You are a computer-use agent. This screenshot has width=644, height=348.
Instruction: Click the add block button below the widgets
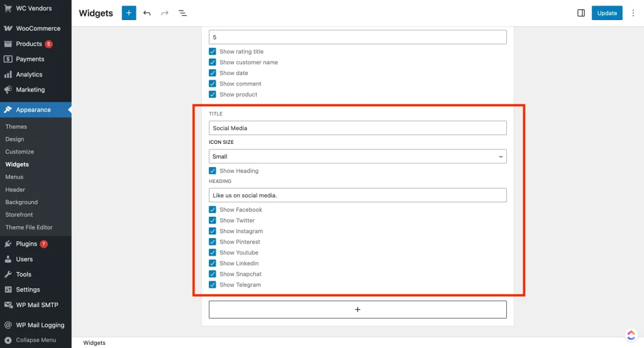(x=357, y=310)
